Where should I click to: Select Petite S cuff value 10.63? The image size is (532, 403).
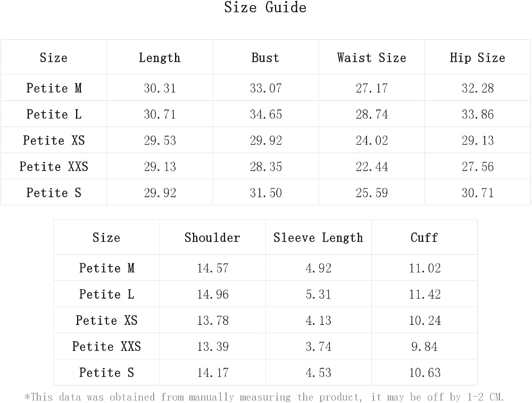coord(425,373)
